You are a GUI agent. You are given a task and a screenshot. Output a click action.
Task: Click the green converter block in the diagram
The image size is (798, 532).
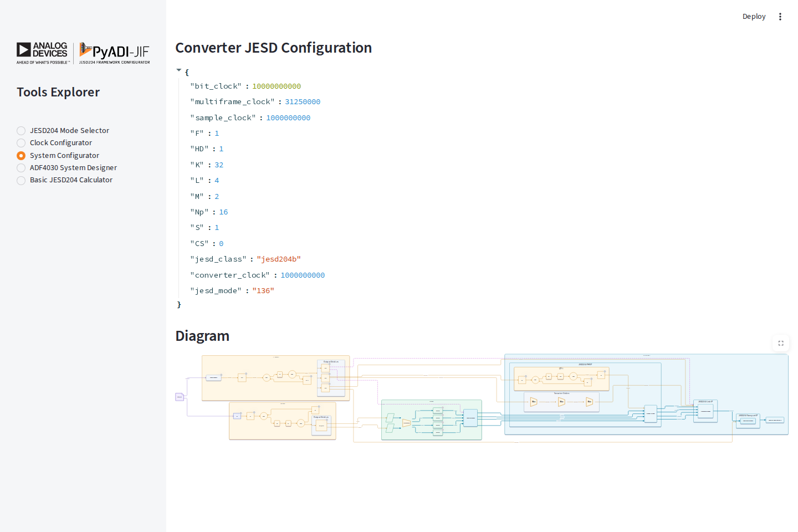point(432,420)
